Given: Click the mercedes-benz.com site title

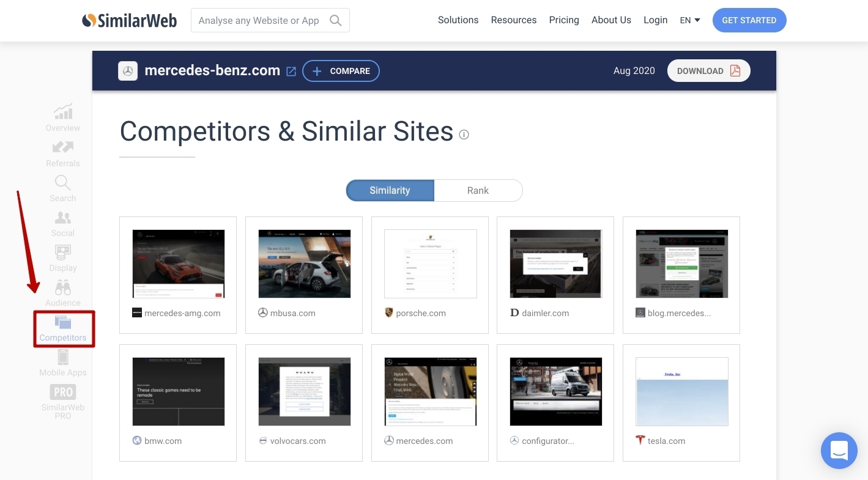Looking at the screenshot, I should 212,71.
